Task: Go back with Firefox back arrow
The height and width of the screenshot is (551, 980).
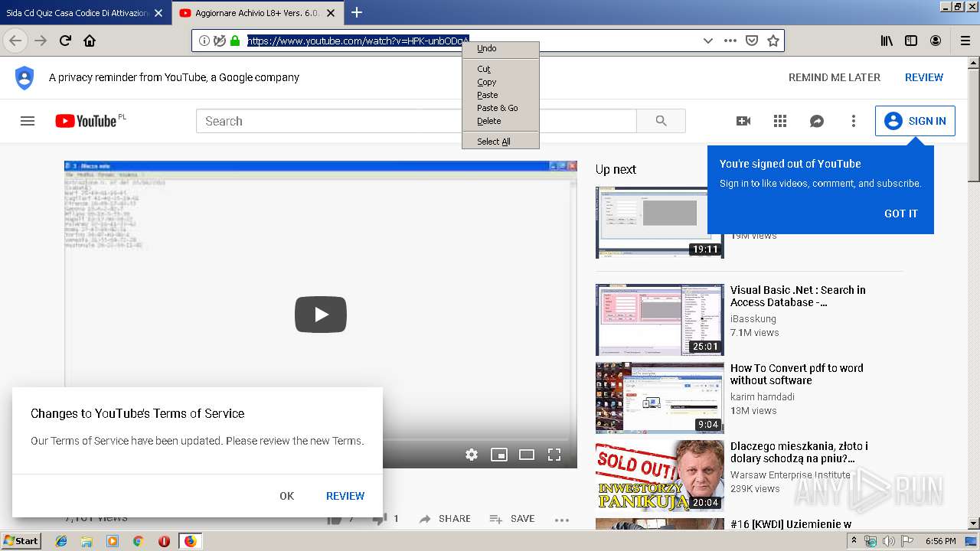Action: coord(15,41)
